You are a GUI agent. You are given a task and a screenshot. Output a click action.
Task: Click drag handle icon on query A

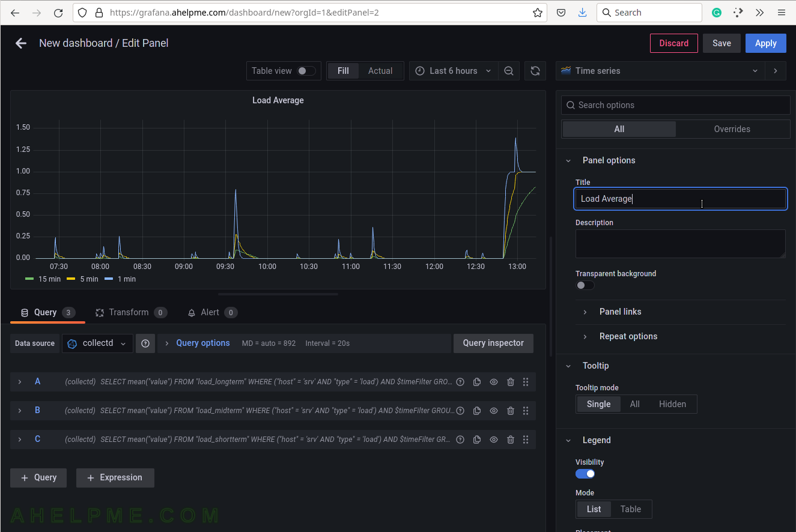[526, 382]
